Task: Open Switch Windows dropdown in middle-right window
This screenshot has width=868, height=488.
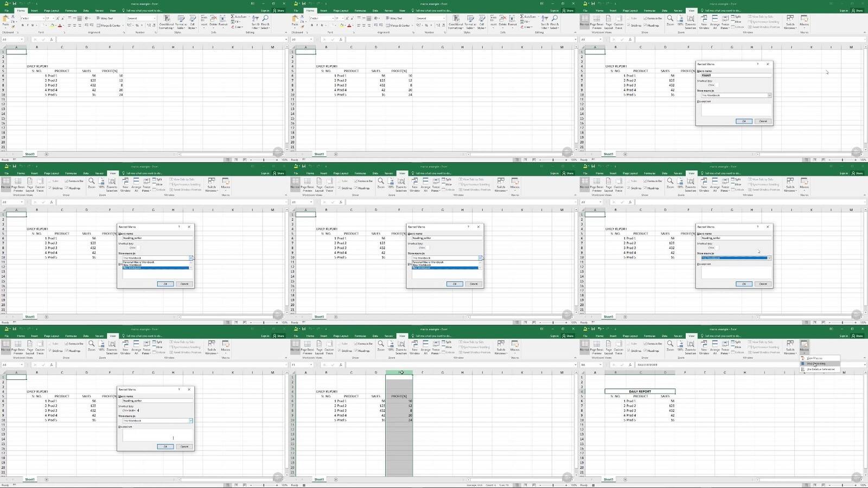Action: coord(790,185)
